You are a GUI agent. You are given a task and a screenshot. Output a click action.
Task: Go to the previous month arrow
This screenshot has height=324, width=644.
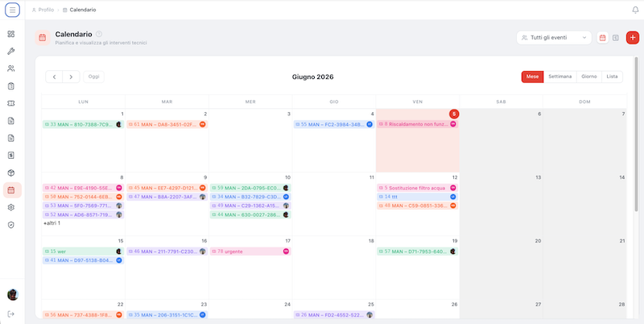point(54,77)
